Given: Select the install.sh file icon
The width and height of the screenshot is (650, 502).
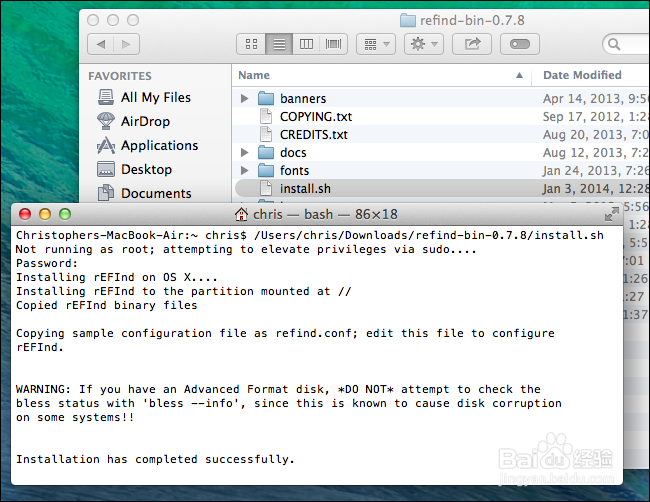Looking at the screenshot, I should tap(266, 188).
